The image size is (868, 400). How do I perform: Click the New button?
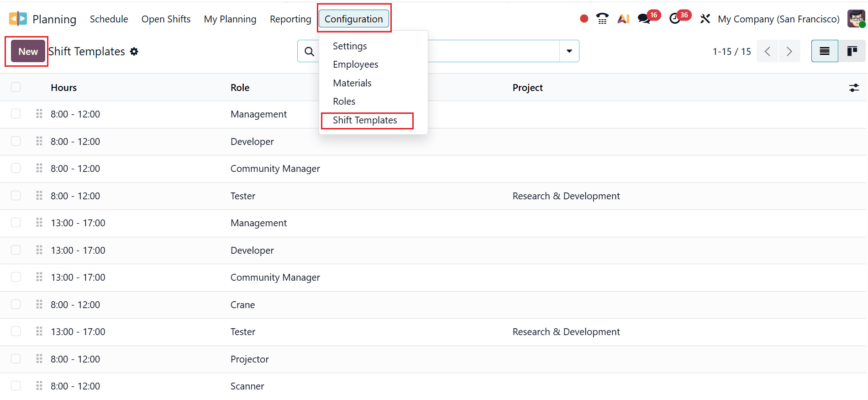point(28,52)
